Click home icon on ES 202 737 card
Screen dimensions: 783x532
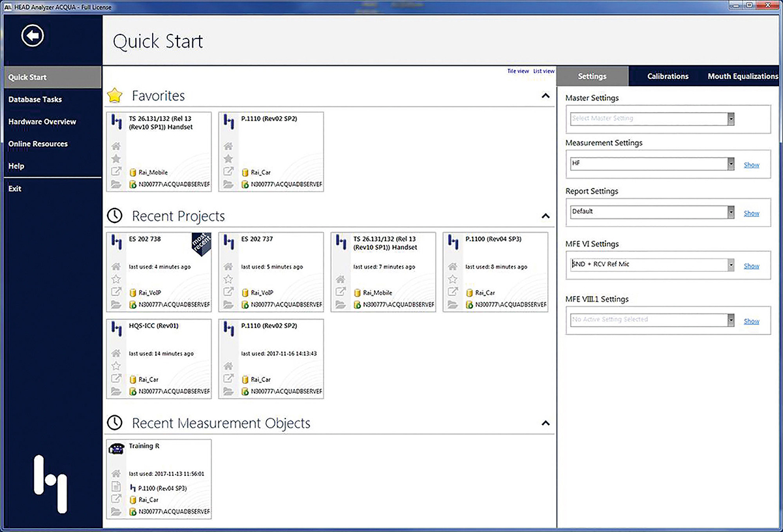point(228,267)
